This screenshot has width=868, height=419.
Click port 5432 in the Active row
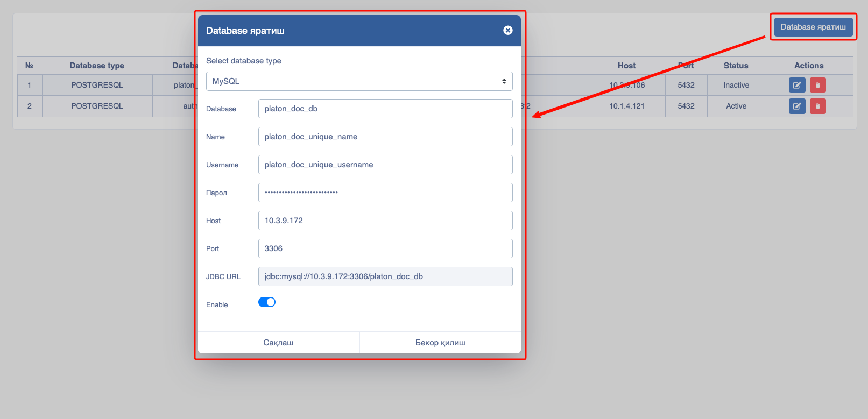(x=686, y=106)
